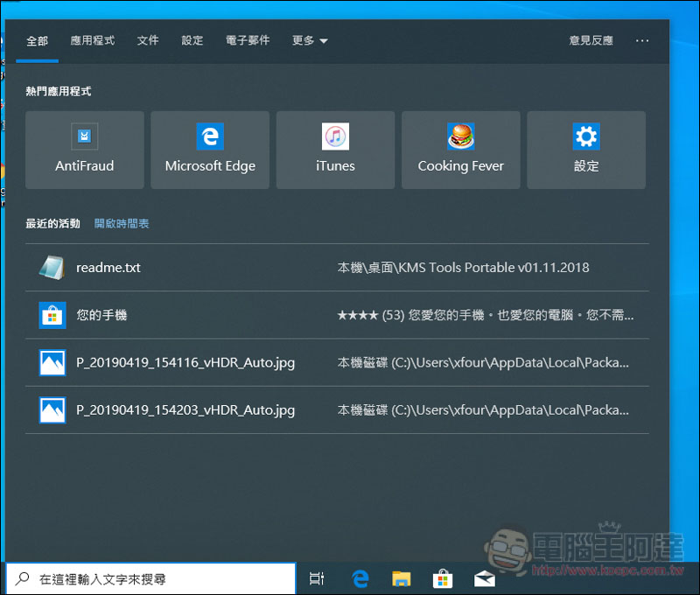
Task: Open the readme.txt file name
Action: click(x=108, y=268)
